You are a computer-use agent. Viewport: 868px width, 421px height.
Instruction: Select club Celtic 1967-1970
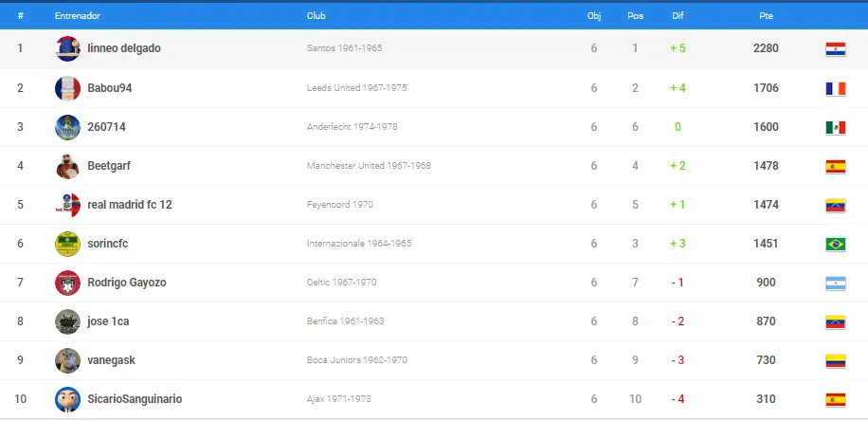pyautogui.click(x=341, y=283)
